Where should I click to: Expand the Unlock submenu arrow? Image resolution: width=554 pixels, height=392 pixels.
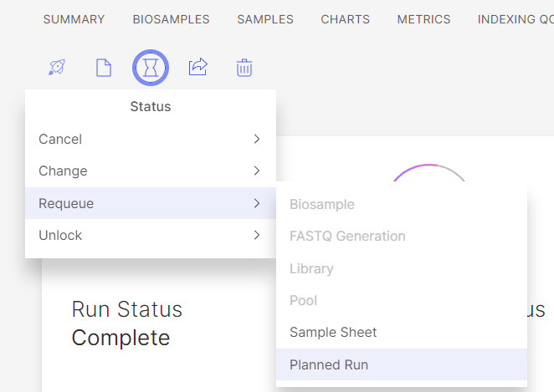tap(257, 236)
